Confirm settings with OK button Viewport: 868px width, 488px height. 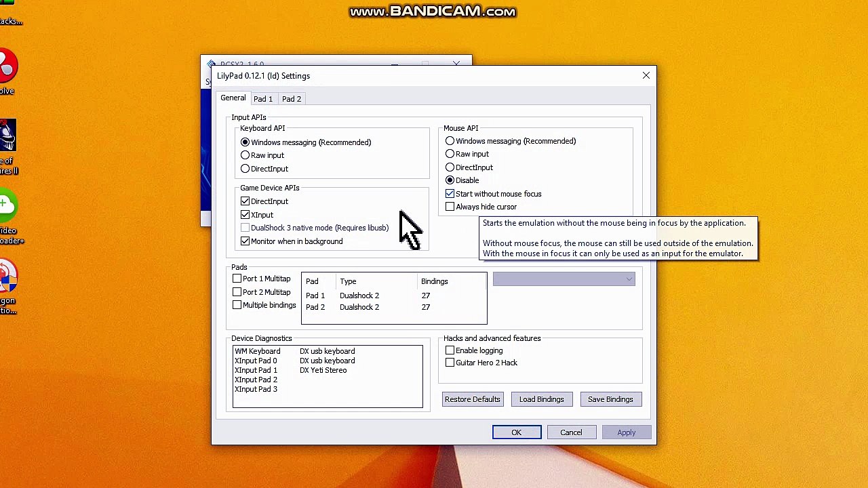(x=517, y=432)
